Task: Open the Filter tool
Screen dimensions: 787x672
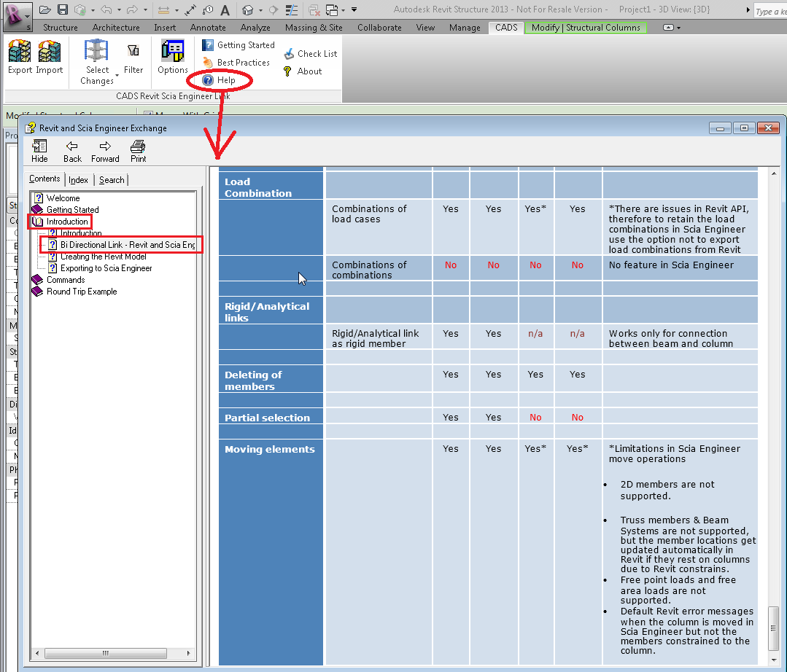Action: pyautogui.click(x=133, y=58)
